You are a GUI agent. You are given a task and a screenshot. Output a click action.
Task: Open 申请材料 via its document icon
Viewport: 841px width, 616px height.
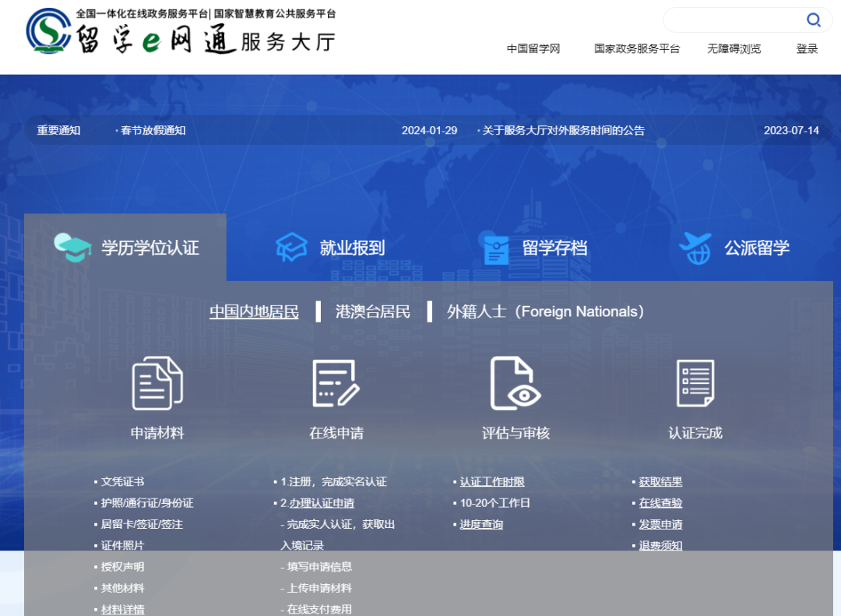click(156, 382)
